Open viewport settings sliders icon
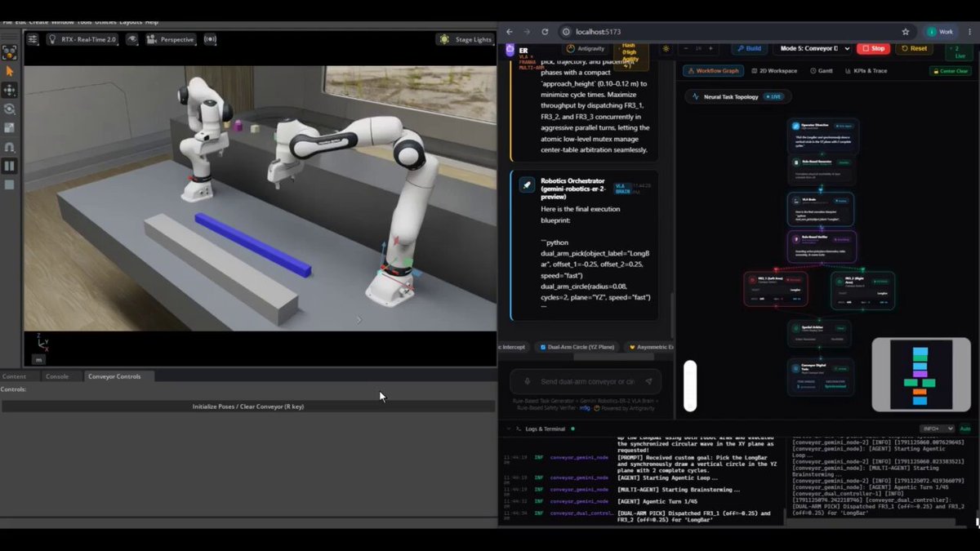Image resolution: width=980 pixels, height=551 pixels. point(33,39)
